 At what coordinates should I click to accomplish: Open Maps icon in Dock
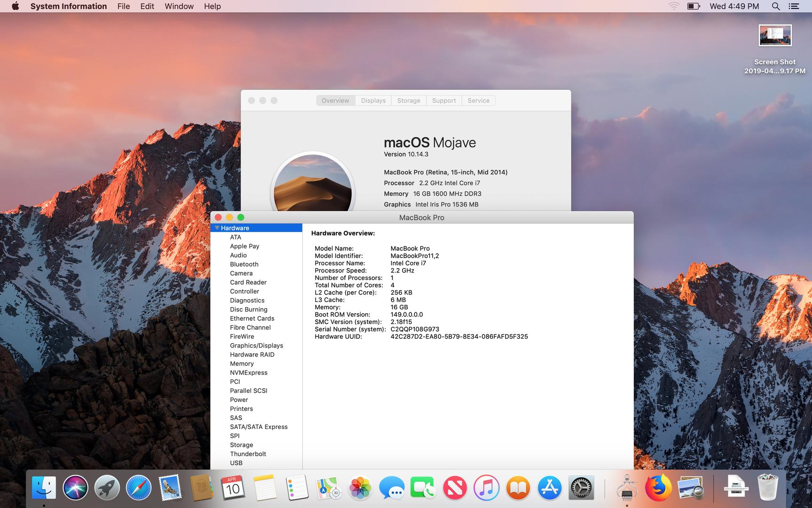[328, 487]
